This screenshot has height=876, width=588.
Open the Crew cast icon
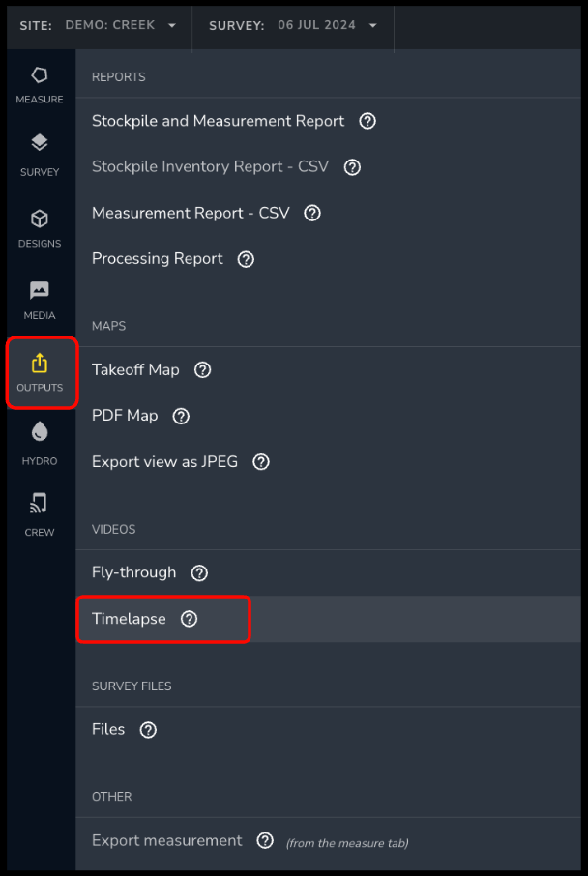[x=39, y=504]
